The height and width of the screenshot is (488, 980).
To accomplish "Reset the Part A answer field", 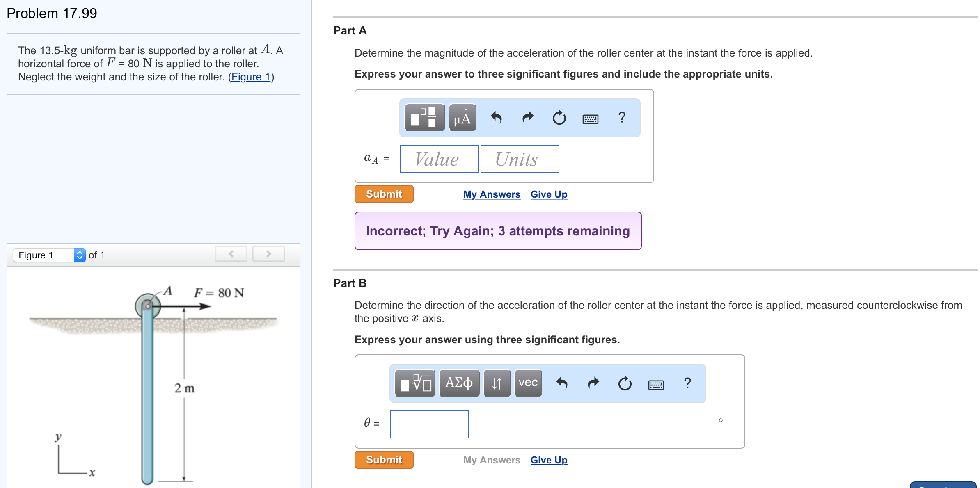I will tap(559, 118).
